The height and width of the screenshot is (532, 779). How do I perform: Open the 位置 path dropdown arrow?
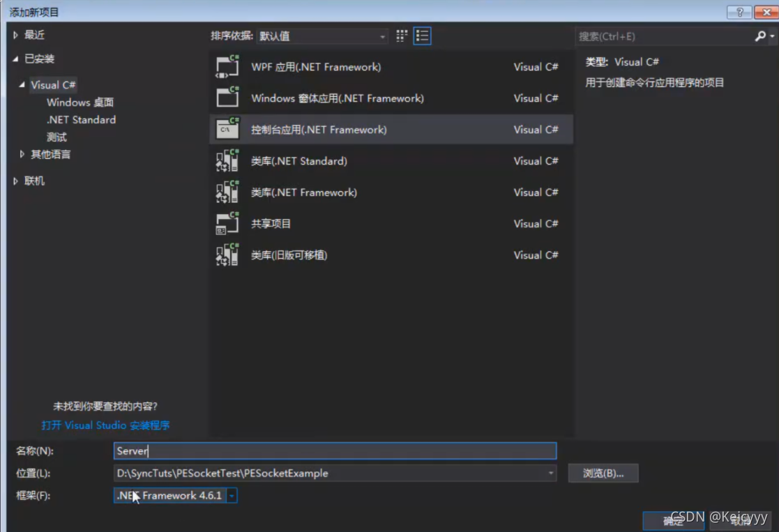coord(550,473)
